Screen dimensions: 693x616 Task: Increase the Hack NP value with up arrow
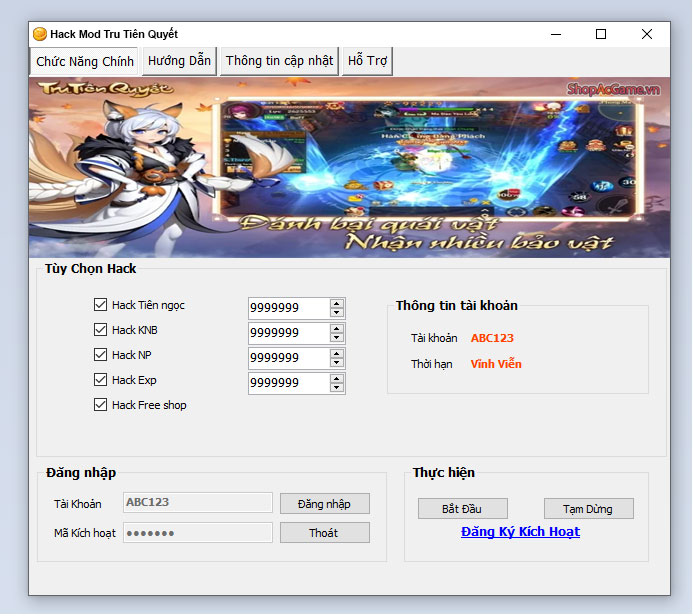tap(337, 354)
